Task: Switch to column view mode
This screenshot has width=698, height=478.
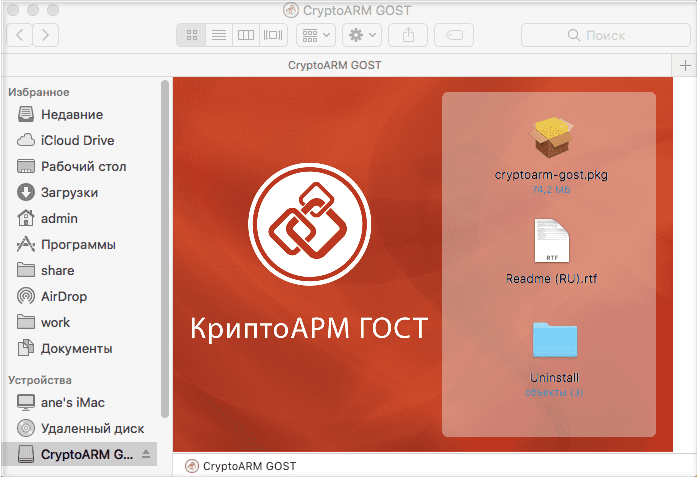Action: point(246,35)
